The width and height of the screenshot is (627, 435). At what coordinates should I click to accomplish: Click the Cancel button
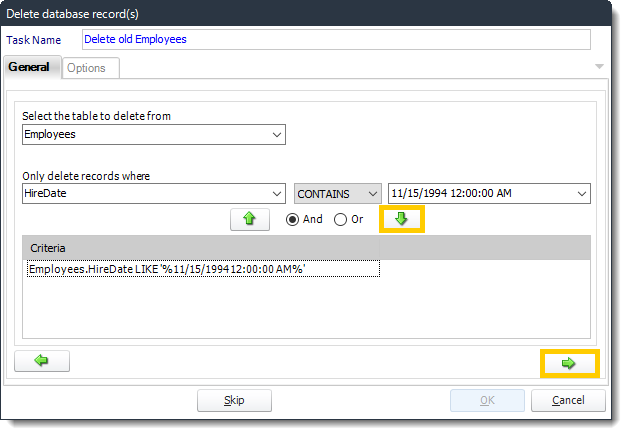(568, 400)
